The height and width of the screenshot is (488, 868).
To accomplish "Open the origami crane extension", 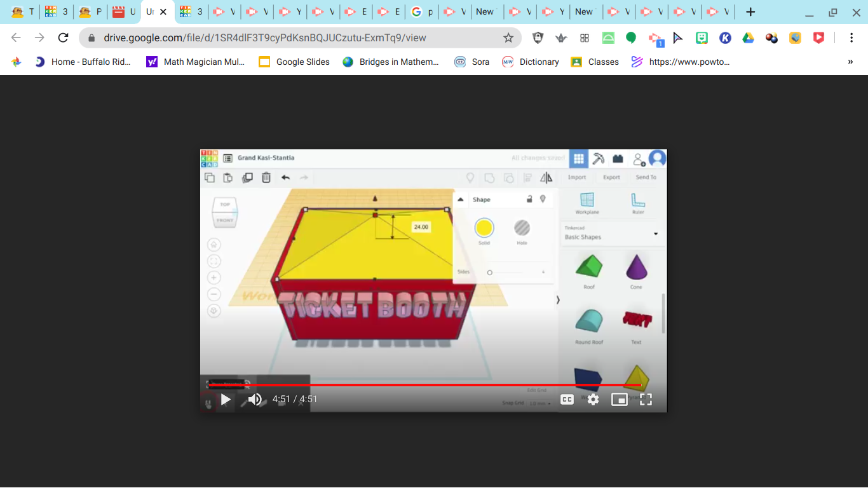I will click(561, 38).
